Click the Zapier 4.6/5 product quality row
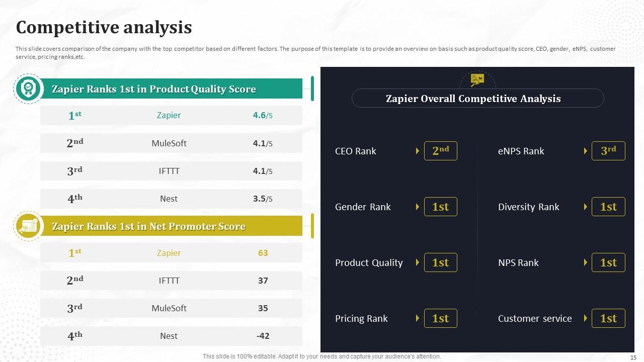 171,115
